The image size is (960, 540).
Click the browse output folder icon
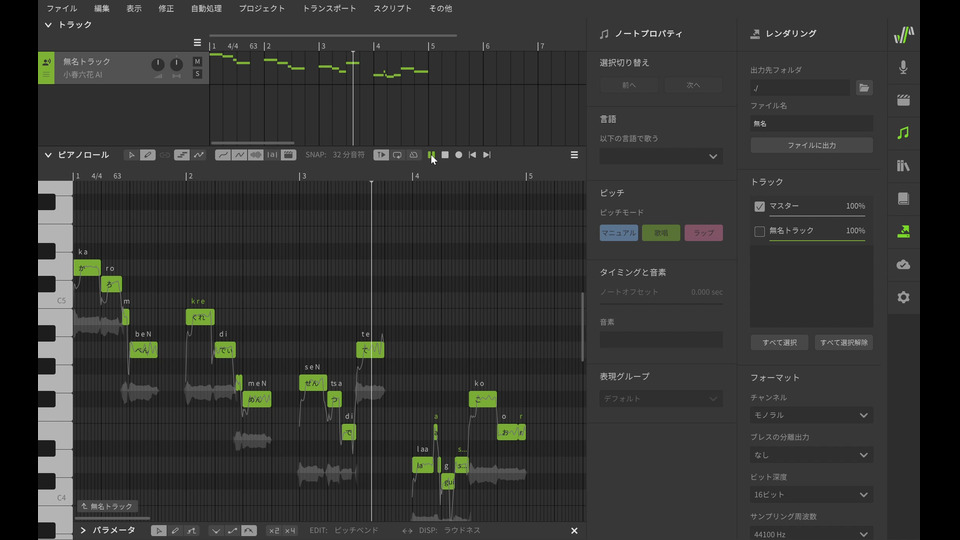click(864, 88)
